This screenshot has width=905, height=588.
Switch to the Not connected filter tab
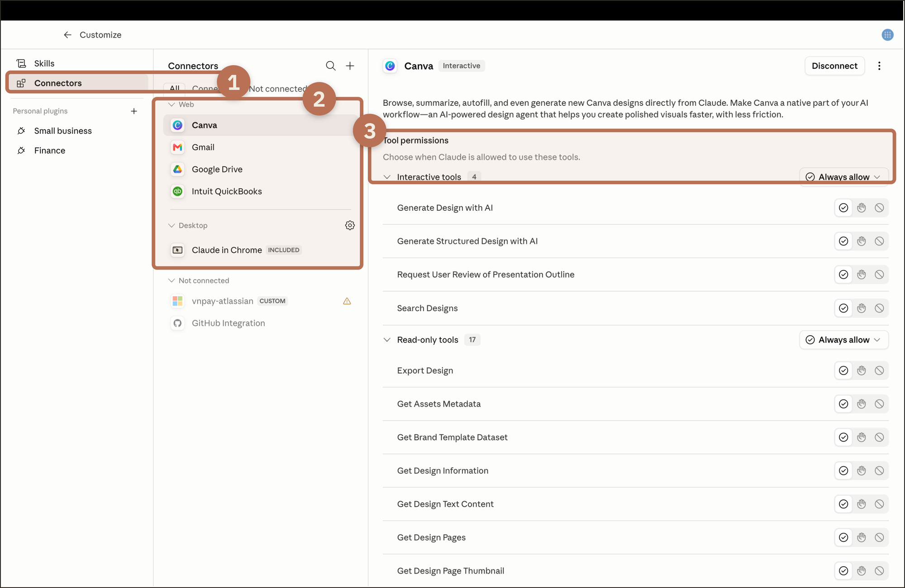(x=278, y=89)
